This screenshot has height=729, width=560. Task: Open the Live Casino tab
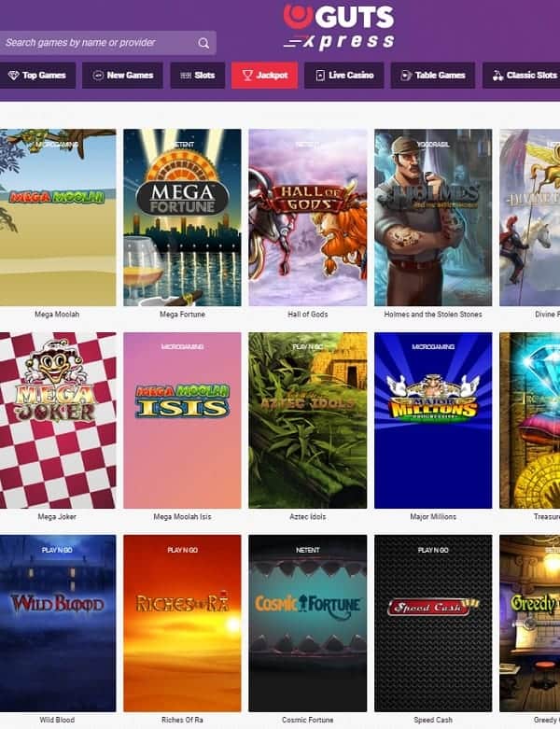[343, 76]
